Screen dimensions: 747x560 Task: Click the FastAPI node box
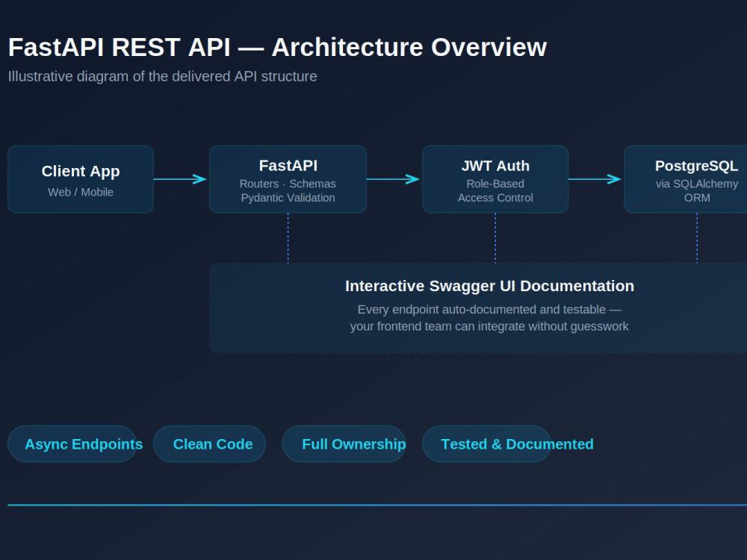click(288, 179)
